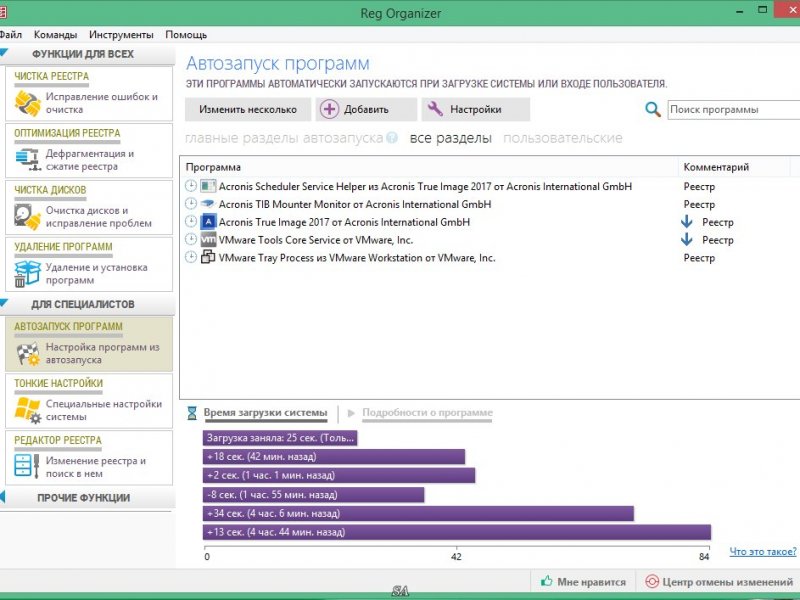The image size is (800, 600).
Task: Click the Добавить button label
Action: pyautogui.click(x=366, y=109)
